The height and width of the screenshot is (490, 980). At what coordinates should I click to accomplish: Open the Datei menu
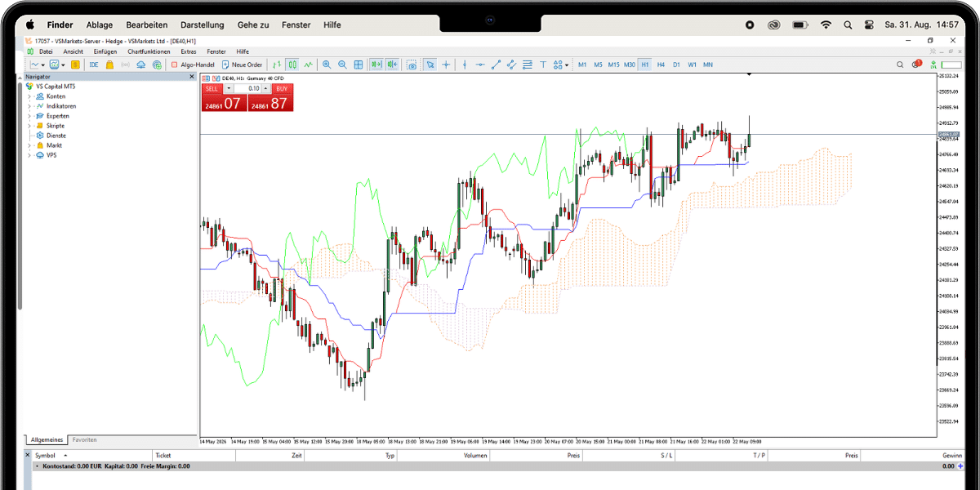(46, 51)
